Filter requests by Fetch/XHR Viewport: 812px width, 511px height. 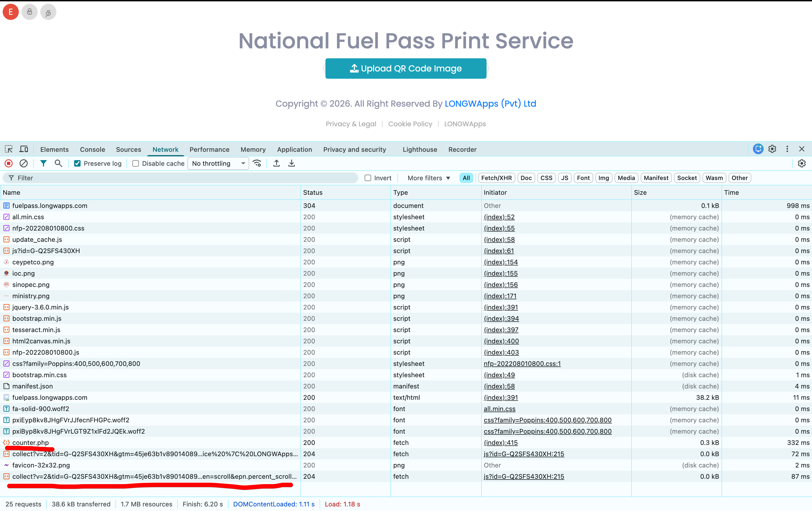point(496,178)
